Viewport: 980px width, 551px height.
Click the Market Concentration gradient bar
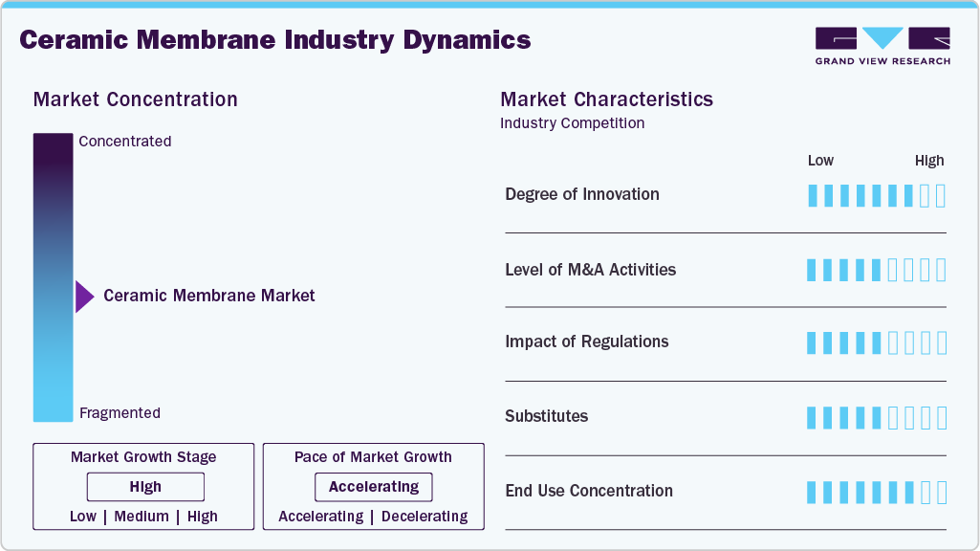(53, 277)
